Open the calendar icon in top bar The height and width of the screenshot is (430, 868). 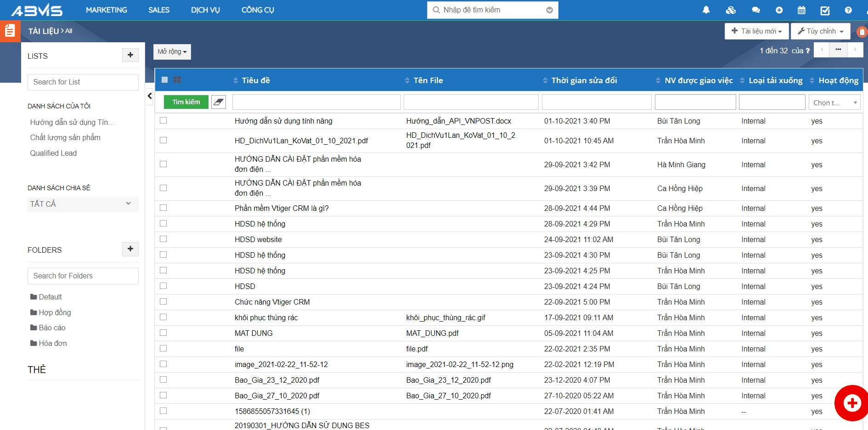[801, 10]
